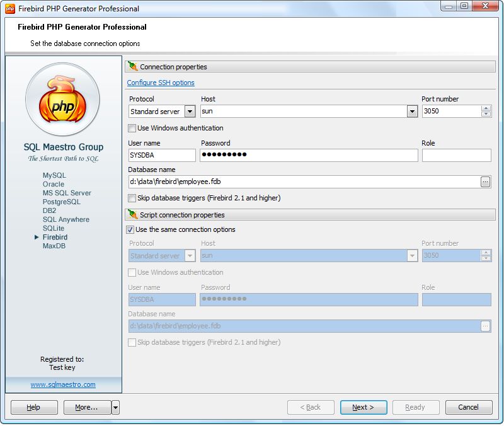Image resolution: width=504 pixels, height=426 pixels.
Task: Increase the Port number value
Action: [486, 108]
